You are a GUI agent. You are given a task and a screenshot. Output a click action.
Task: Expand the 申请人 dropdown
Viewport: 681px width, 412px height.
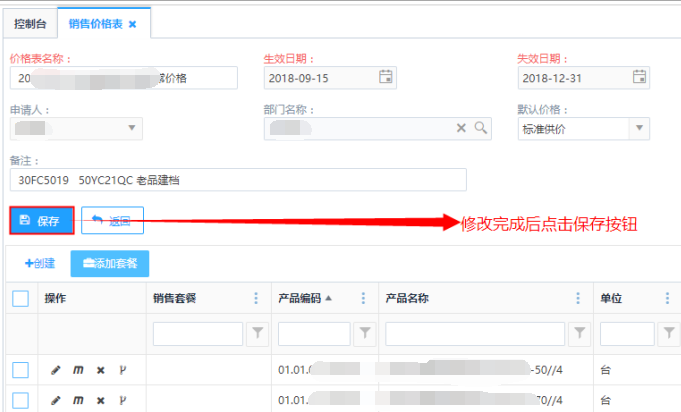pos(133,128)
